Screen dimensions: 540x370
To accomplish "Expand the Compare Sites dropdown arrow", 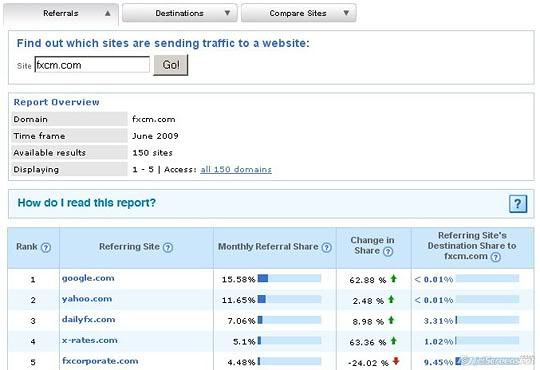I will [346, 13].
